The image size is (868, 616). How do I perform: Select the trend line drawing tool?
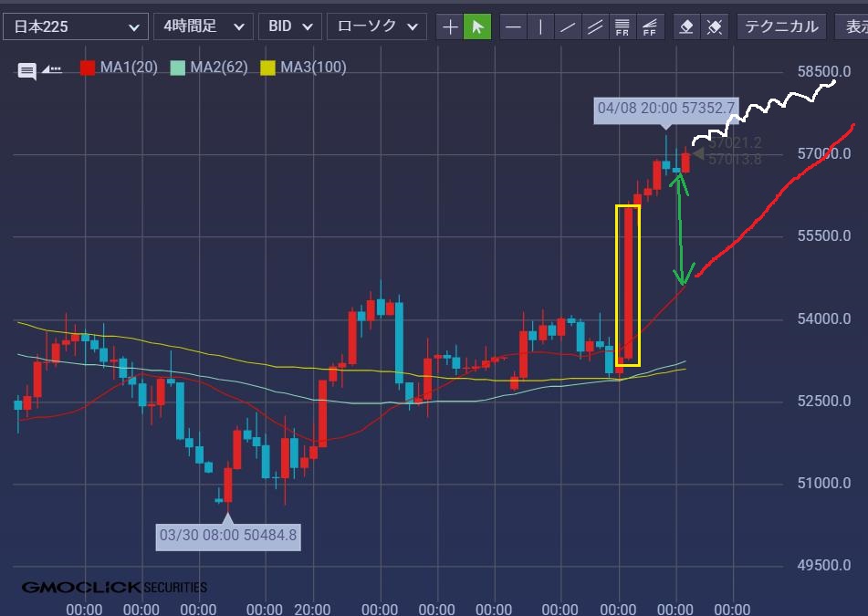(568, 26)
